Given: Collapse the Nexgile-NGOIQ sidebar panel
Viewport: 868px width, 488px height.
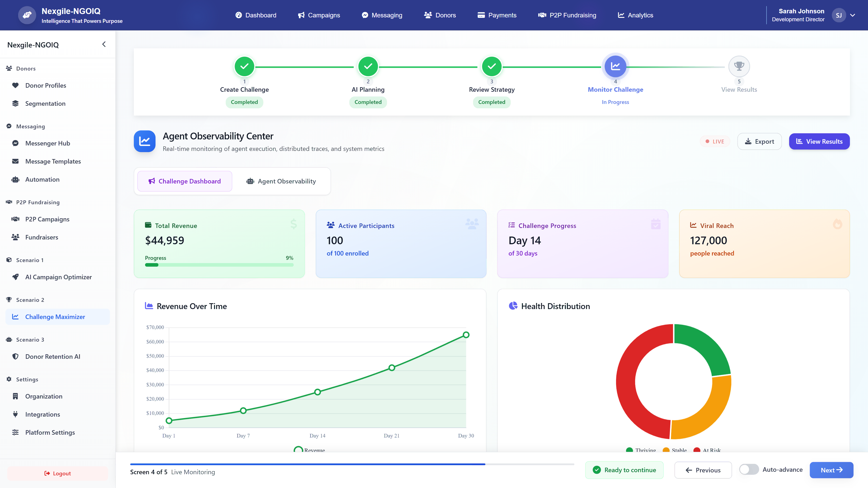Looking at the screenshot, I should 104,44.
